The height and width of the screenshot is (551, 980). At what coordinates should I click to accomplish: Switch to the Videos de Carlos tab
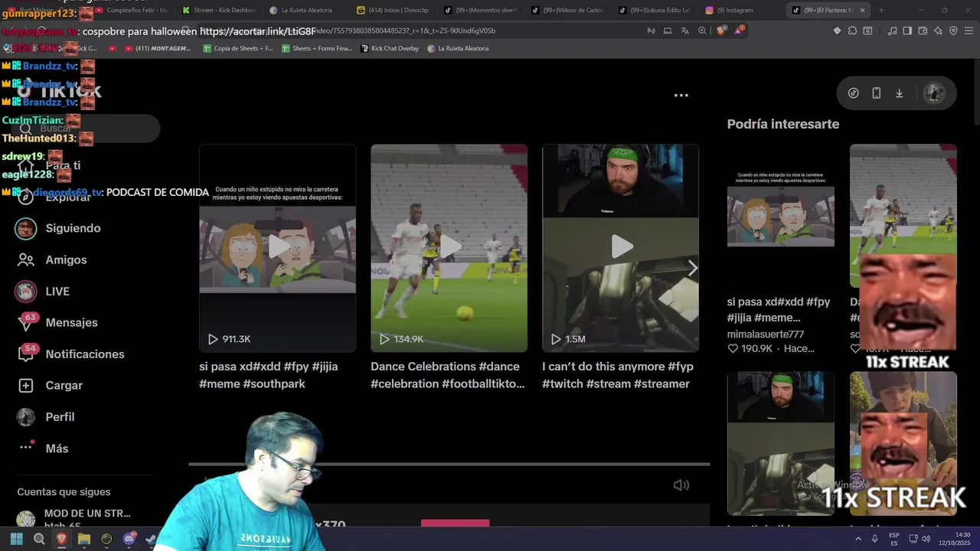point(568,10)
